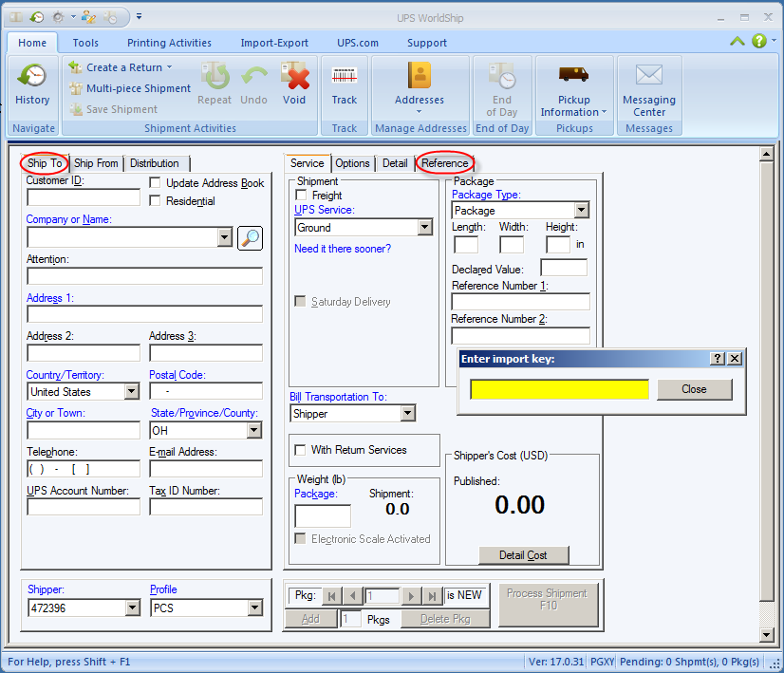Viewport: 784px width, 673px height.
Task: Open the Addresses book icon
Action: tap(419, 75)
